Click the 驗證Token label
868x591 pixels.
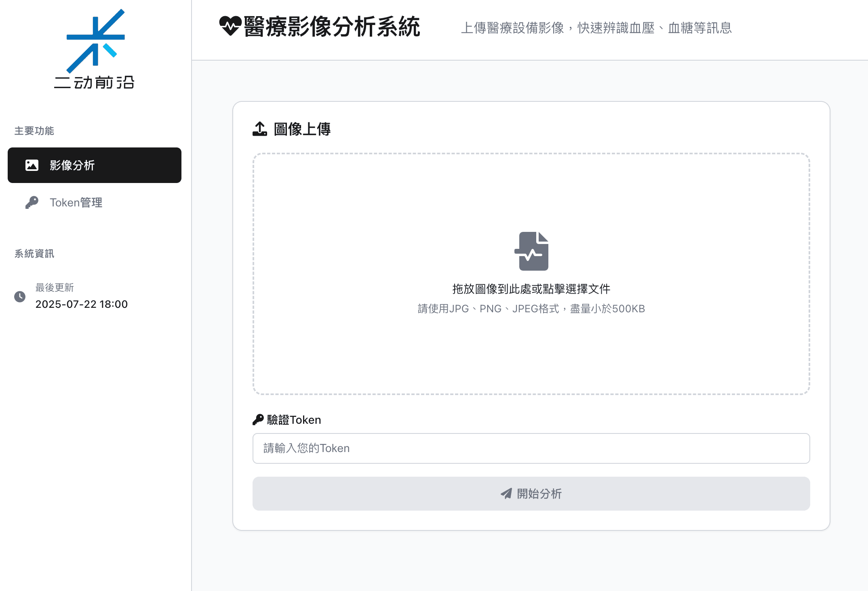click(x=294, y=420)
